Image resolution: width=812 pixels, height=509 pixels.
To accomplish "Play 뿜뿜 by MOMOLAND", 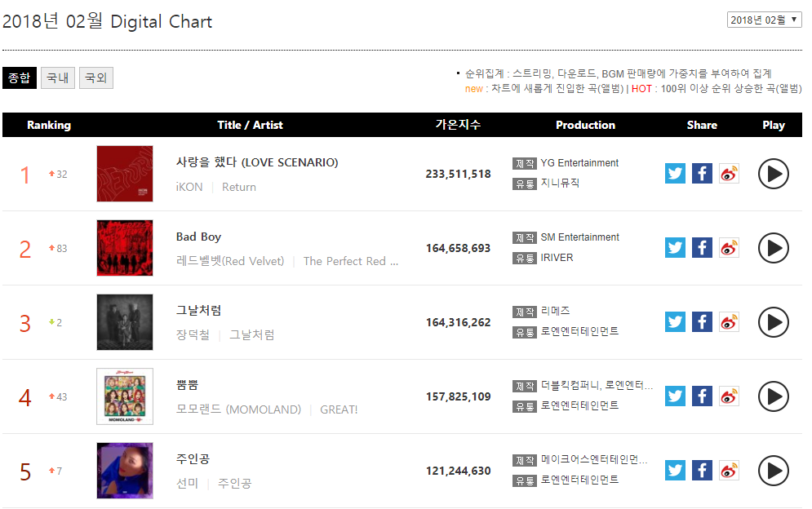I will tap(773, 396).
